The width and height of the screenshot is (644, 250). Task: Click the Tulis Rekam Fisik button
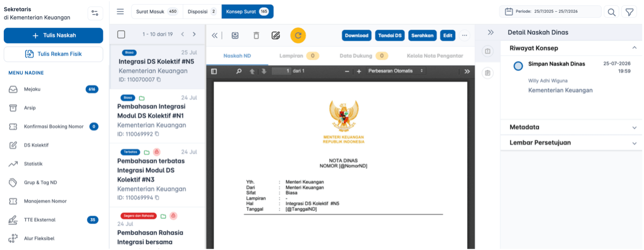54,54
